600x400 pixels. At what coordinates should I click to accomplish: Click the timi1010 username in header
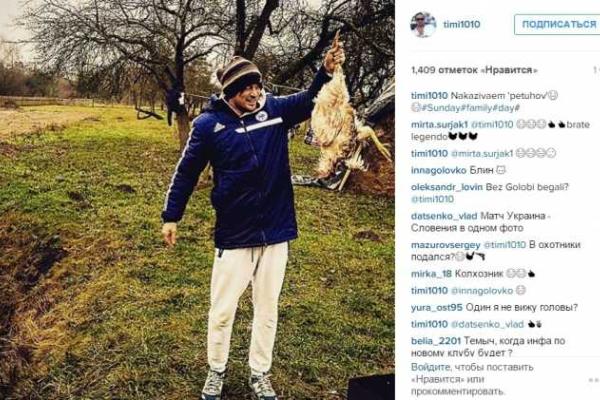click(x=461, y=24)
